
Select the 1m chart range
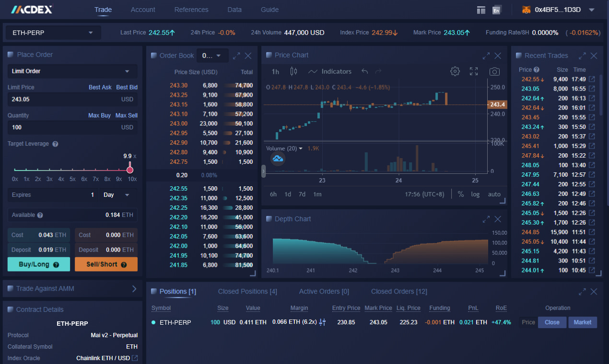[317, 194]
